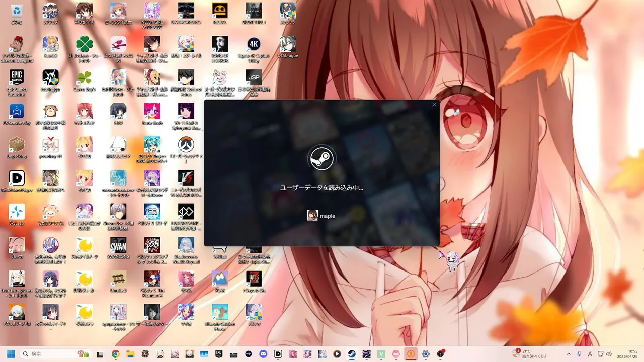
Task: Open Epic Games Launcher taskbar icon
Action: 219,354
